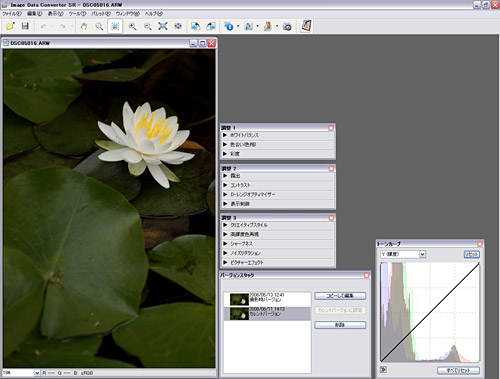
Task: Click the すべてリセット button
Action: point(458,370)
